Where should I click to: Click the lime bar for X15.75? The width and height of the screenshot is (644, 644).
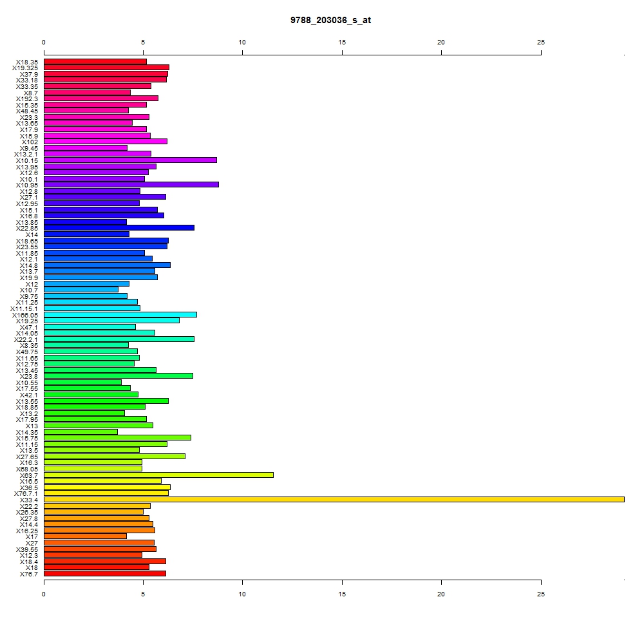point(117,437)
